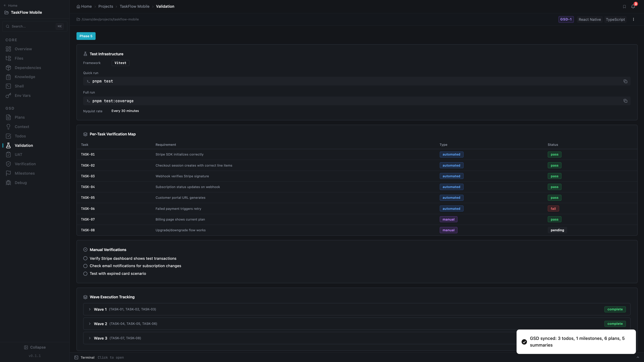The image size is (644, 362).
Task: Open the three-dot project options menu
Action: click(633, 19)
